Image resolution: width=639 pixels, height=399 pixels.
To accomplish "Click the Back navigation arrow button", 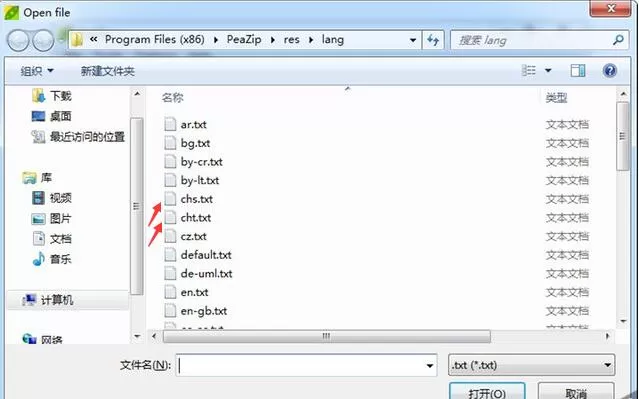I will tap(18, 40).
